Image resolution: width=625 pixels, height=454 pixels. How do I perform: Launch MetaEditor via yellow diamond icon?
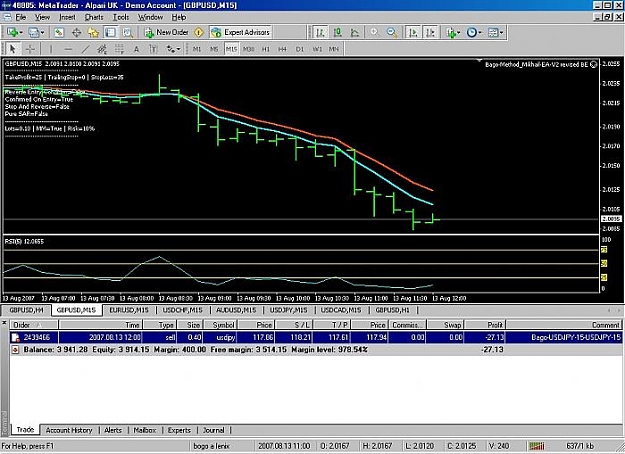[199, 32]
